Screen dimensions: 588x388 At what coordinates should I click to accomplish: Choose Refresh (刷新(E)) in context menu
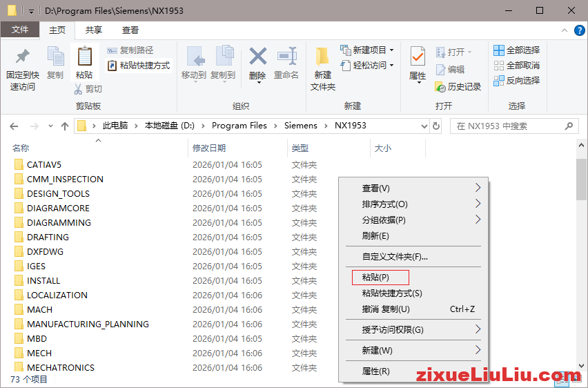(413, 236)
